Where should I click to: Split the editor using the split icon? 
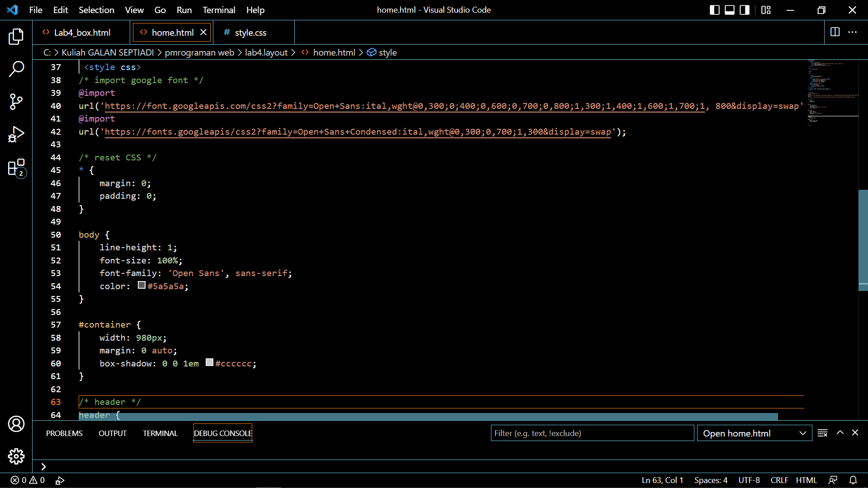pos(835,32)
